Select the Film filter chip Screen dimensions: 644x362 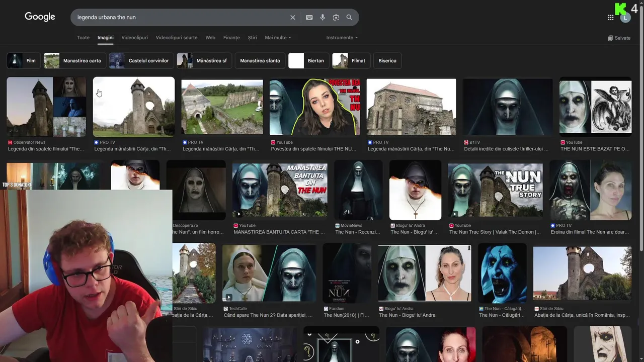click(24, 61)
